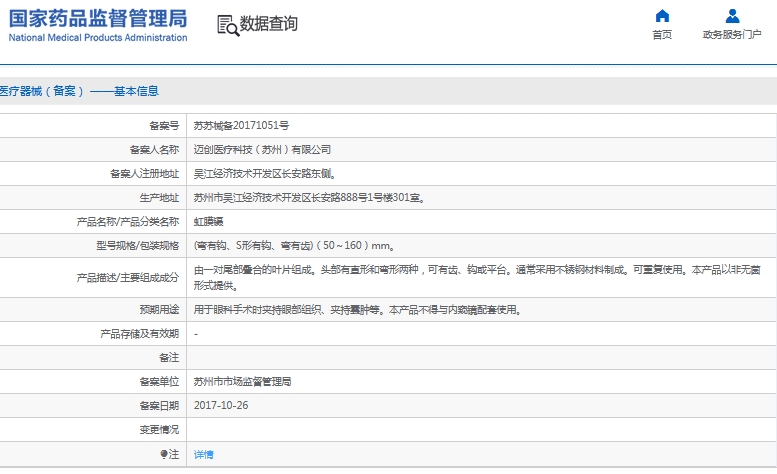The height and width of the screenshot is (474, 777).
Task: Click the 数据查询 heading text
Action: pyautogui.click(x=269, y=23)
